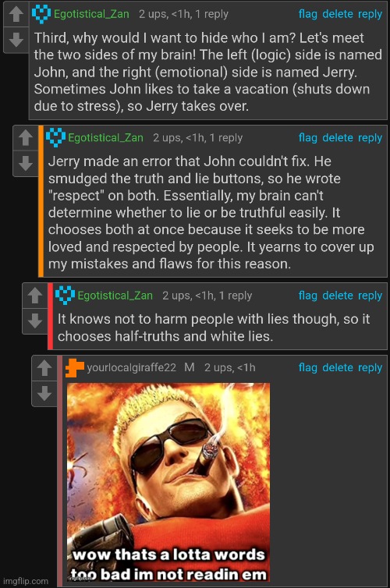Screen dimensions: 390x588
Task: Flag yourlocalgiraffe22's meme comment
Action: pyautogui.click(x=307, y=367)
